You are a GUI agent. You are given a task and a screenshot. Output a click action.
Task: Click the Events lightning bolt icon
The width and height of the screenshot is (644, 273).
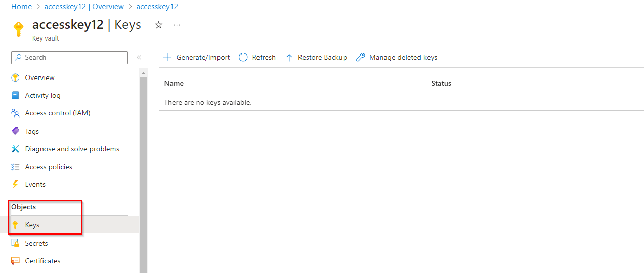[x=15, y=184]
